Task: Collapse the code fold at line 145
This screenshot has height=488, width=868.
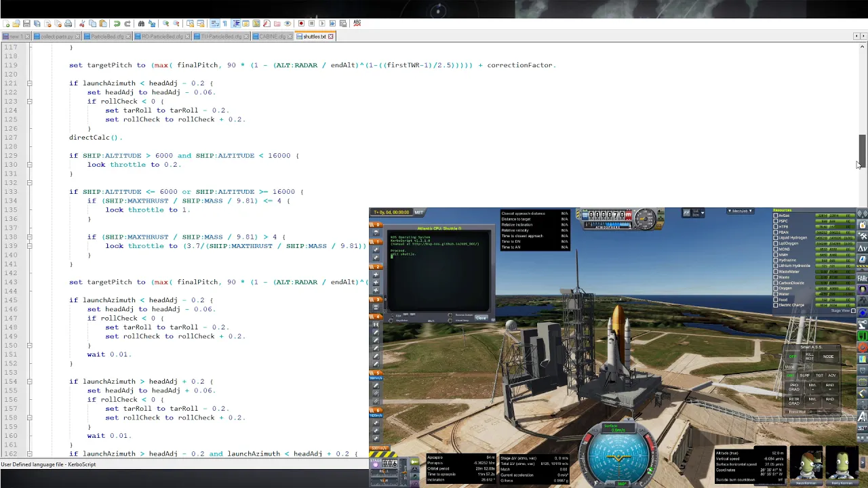Action: coord(29,300)
